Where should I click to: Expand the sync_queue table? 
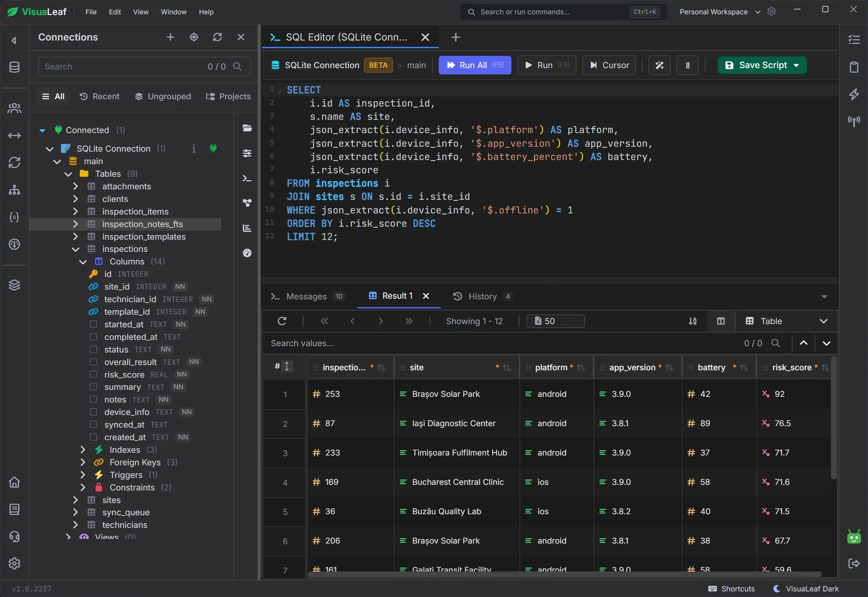(x=75, y=512)
